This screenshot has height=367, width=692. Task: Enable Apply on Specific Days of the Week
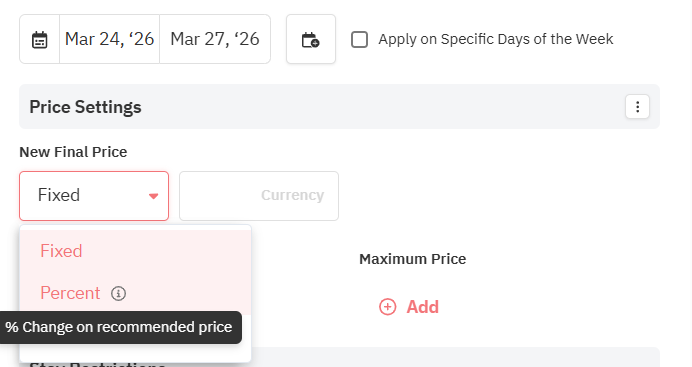point(359,39)
